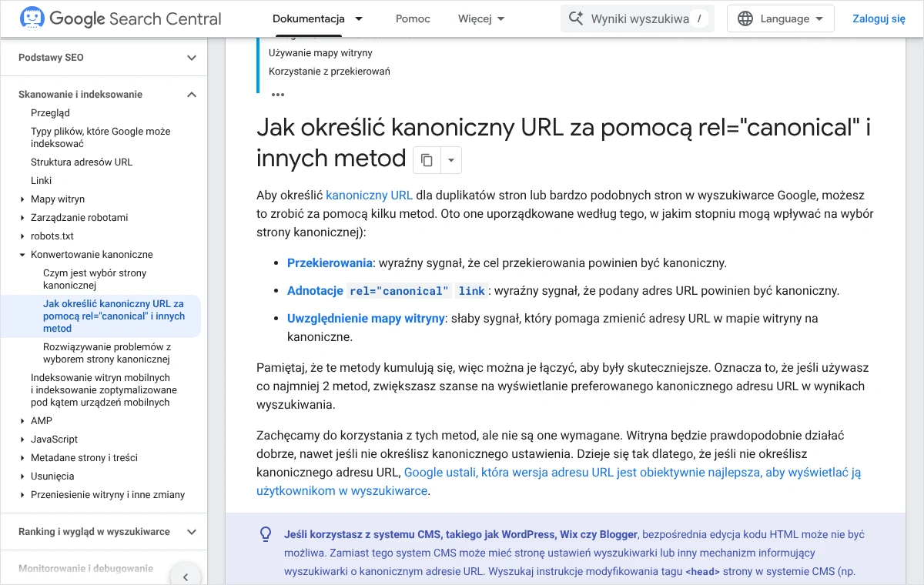Click the page heading Jak określić kanoniczny URL
The height and width of the screenshot is (585, 924).
[564, 142]
